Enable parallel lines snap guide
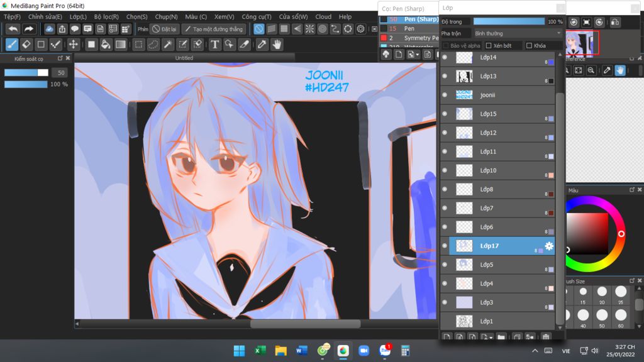The image size is (644, 362). tap(272, 29)
